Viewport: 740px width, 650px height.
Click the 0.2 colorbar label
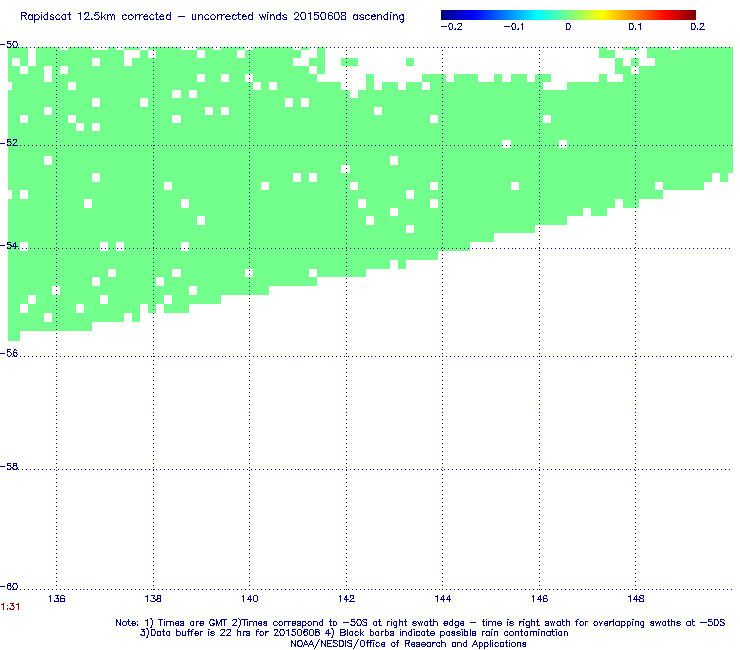(698, 27)
